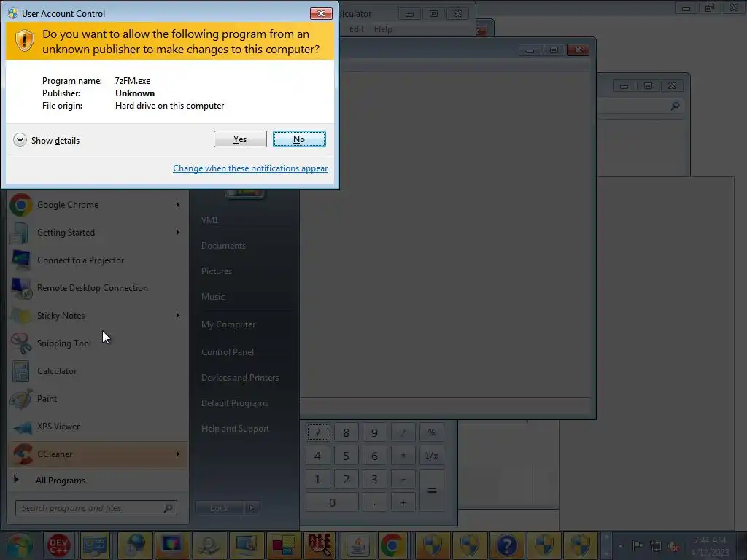Screen dimensions: 747x560
Task: Click the Lock button in Start menu
Action: click(x=219, y=508)
